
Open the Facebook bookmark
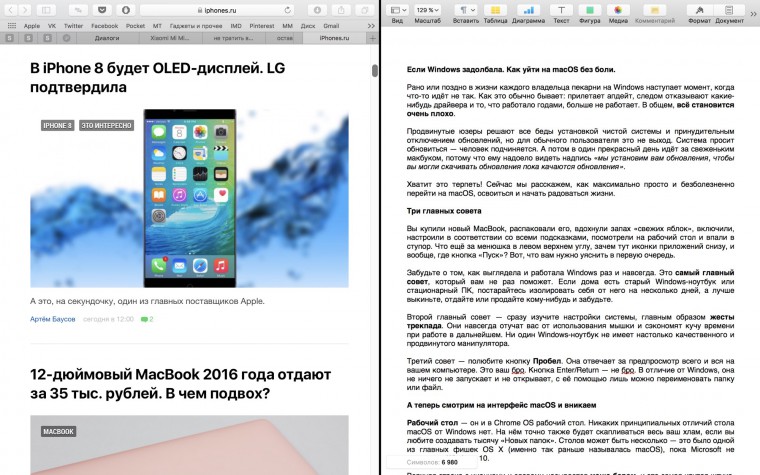pyautogui.click(x=105, y=26)
